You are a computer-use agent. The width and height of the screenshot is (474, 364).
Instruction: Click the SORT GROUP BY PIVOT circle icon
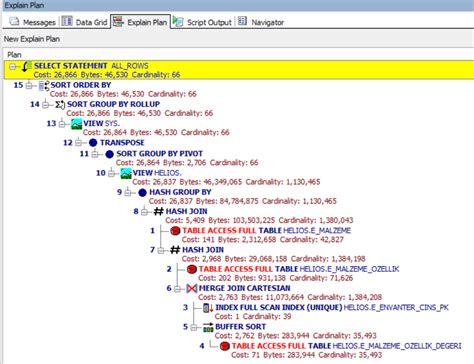coord(109,154)
